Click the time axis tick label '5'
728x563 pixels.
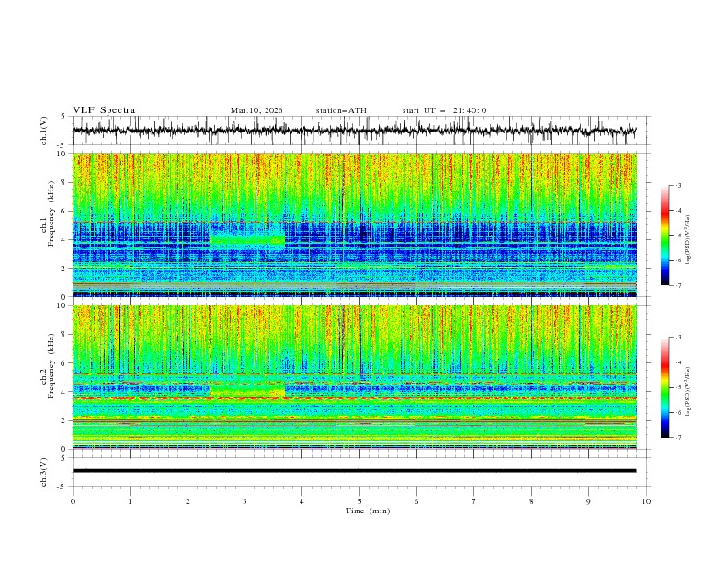(x=359, y=501)
